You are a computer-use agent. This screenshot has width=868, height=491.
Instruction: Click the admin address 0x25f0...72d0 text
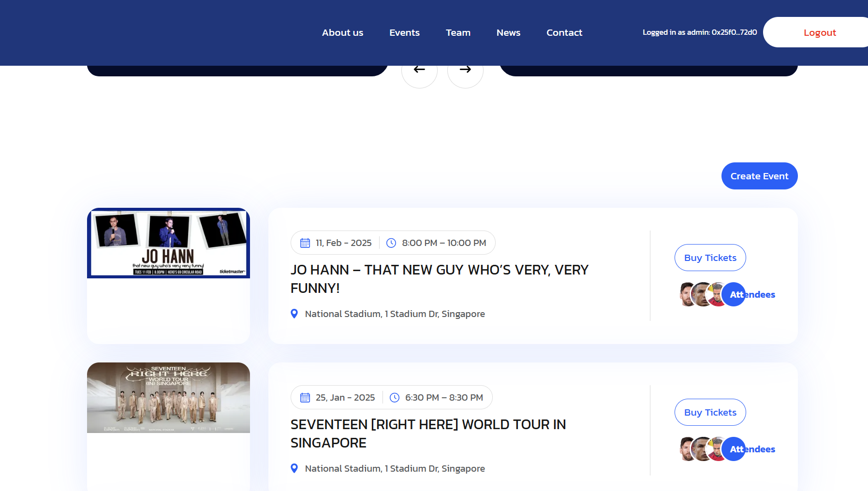point(734,32)
